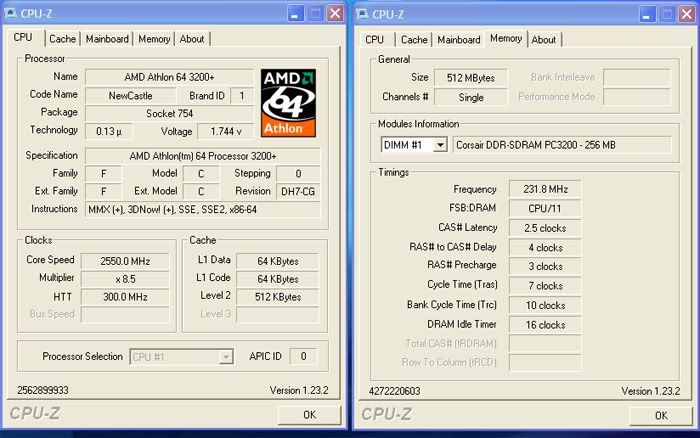
Task: Open the Cache tab in right window
Action: tap(414, 39)
